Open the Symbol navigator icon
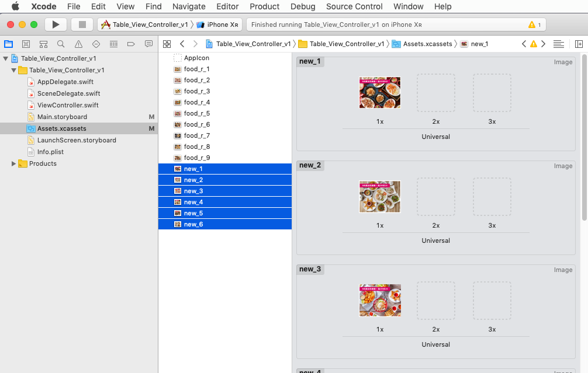Image resolution: width=588 pixels, height=373 pixels. [x=43, y=44]
